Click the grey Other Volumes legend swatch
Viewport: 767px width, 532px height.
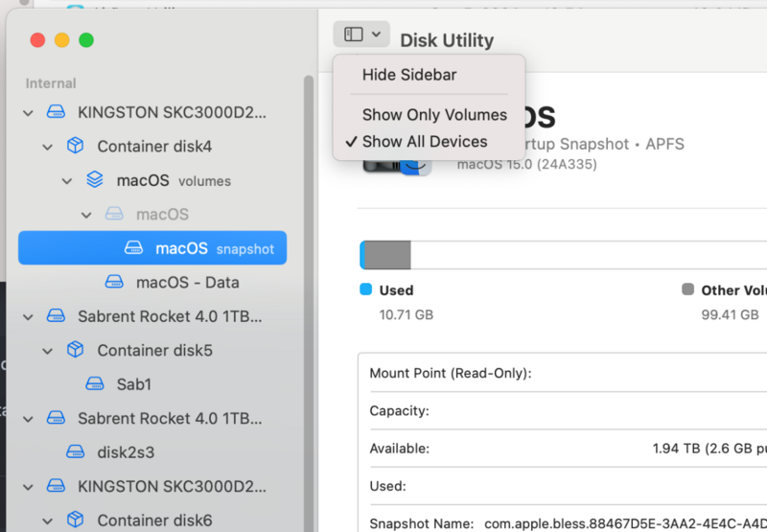click(x=687, y=289)
